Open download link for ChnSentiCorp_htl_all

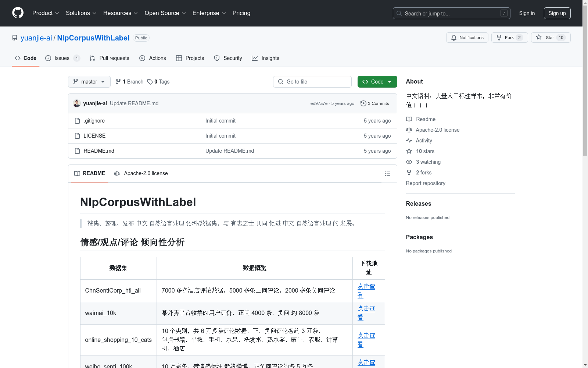point(366,291)
